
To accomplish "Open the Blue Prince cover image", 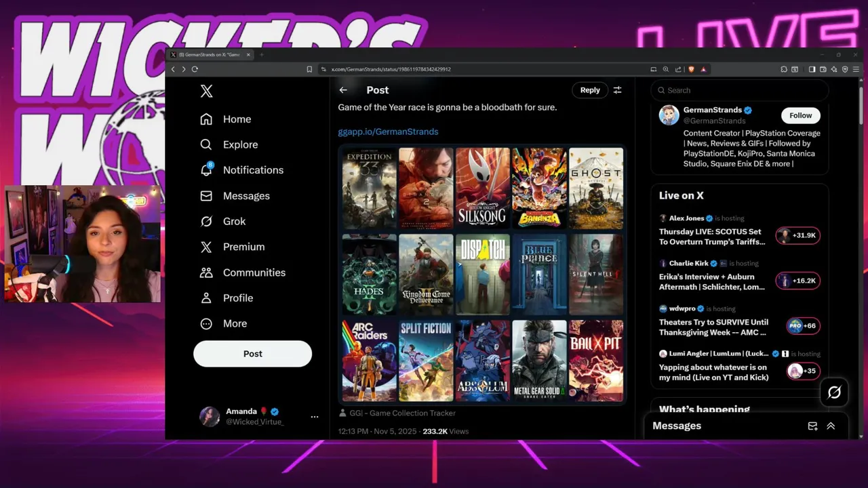I will pyautogui.click(x=539, y=274).
